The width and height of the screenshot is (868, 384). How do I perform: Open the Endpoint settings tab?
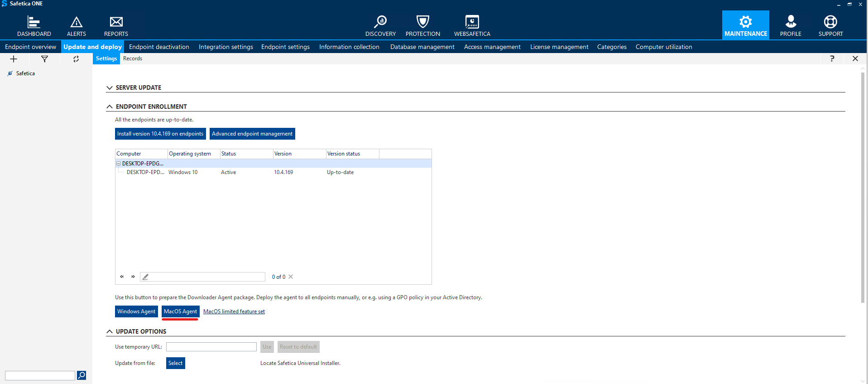point(285,47)
